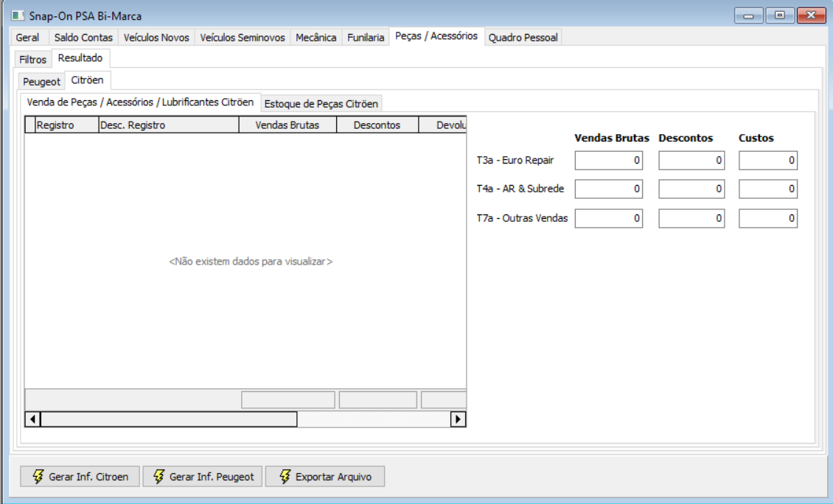The width and height of the screenshot is (833, 504).
Task: Click the Snap-On PSA Bi-Marca window icon
Action: point(18,15)
